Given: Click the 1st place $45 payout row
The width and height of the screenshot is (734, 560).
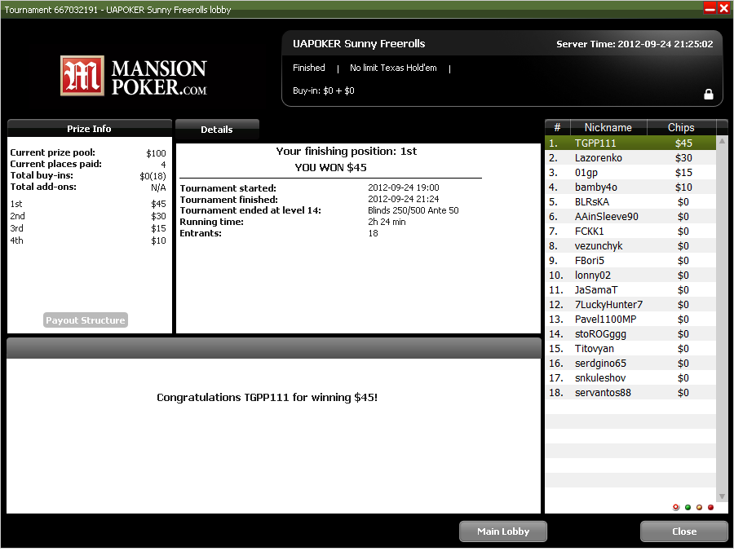Looking at the screenshot, I should coord(88,204).
